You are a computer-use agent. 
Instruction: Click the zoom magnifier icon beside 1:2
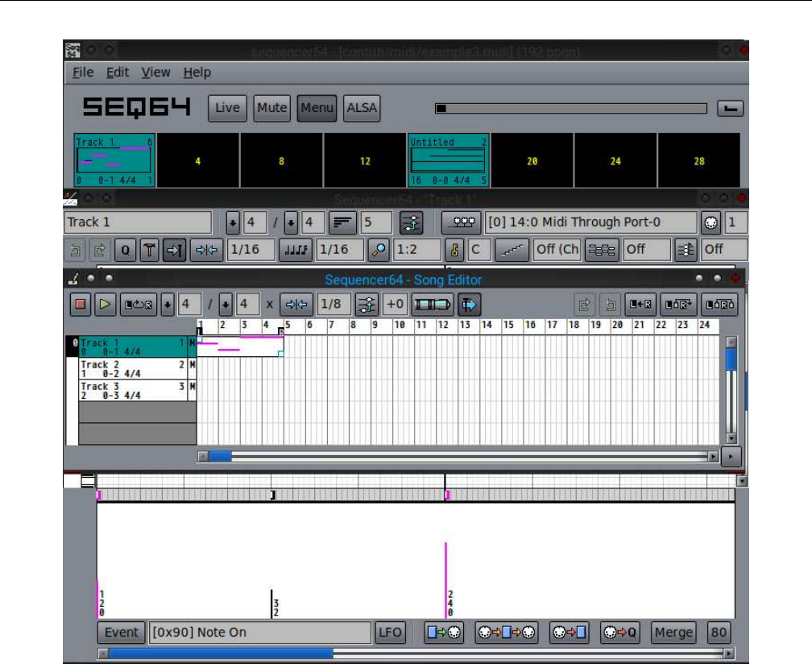(x=379, y=250)
